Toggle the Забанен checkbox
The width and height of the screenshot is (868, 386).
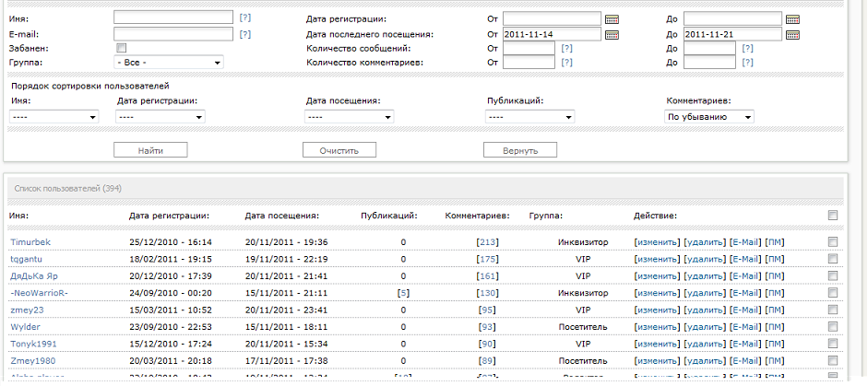click(x=121, y=48)
